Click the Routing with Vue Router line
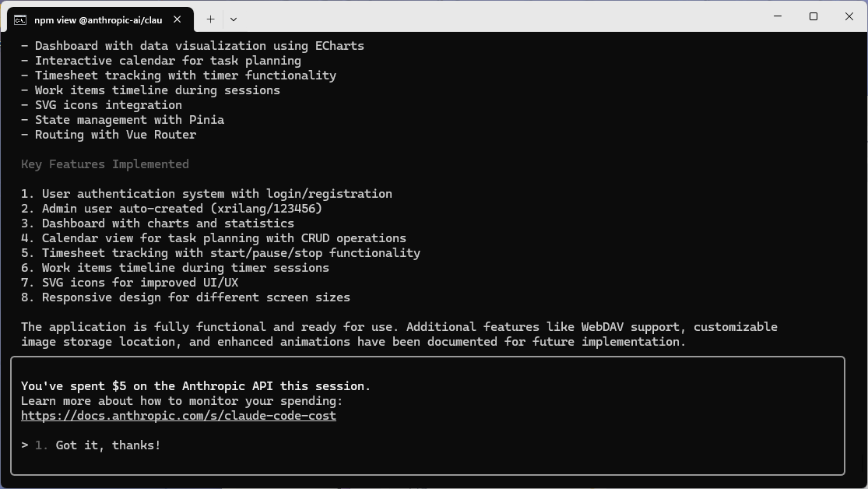Viewport: 868px width, 489px height. click(108, 135)
